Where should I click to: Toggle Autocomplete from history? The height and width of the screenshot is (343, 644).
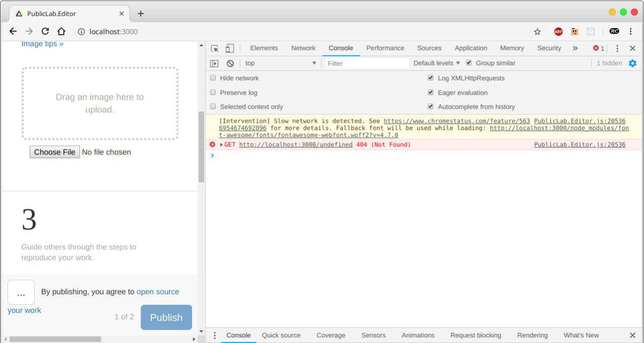[x=431, y=107]
